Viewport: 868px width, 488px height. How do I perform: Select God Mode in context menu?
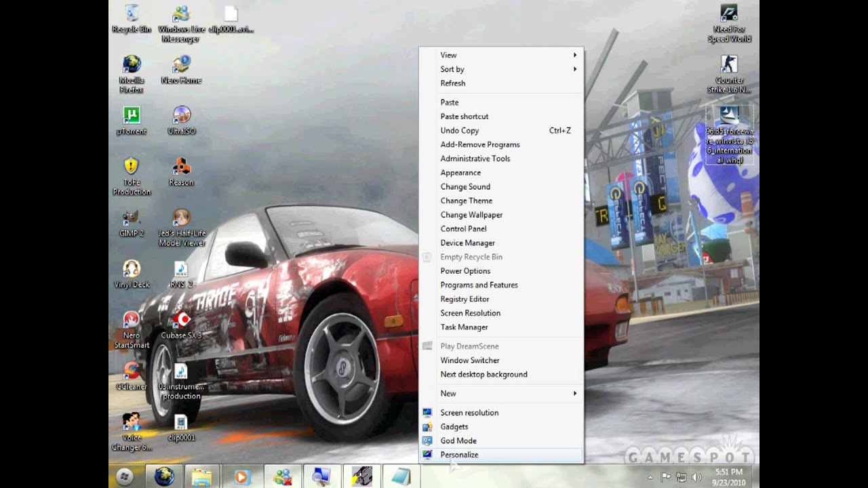pyautogui.click(x=501, y=441)
